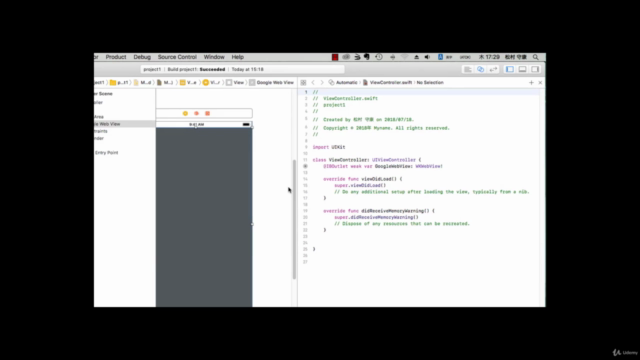This screenshot has width=640, height=360.
Task: Select Google Web View in the outline
Action: [x=124, y=124]
